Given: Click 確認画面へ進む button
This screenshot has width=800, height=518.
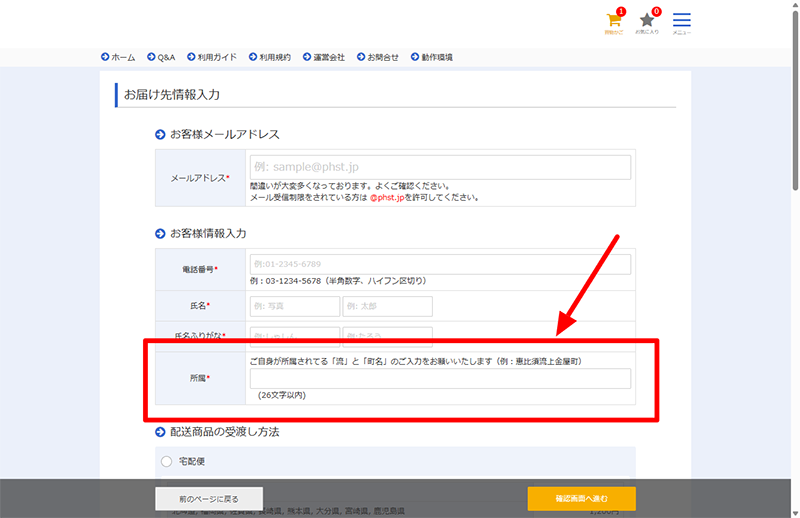Looking at the screenshot, I should (582, 499).
